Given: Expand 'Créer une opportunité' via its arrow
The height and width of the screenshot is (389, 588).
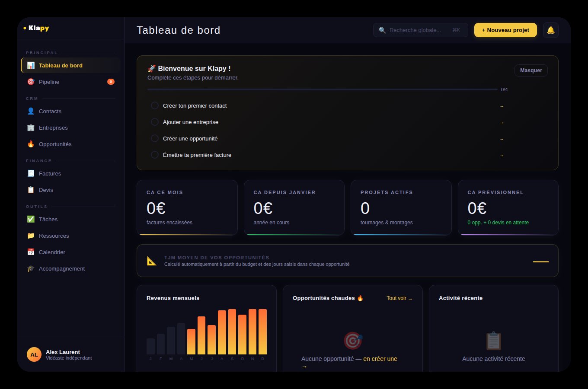Looking at the screenshot, I should pos(502,138).
